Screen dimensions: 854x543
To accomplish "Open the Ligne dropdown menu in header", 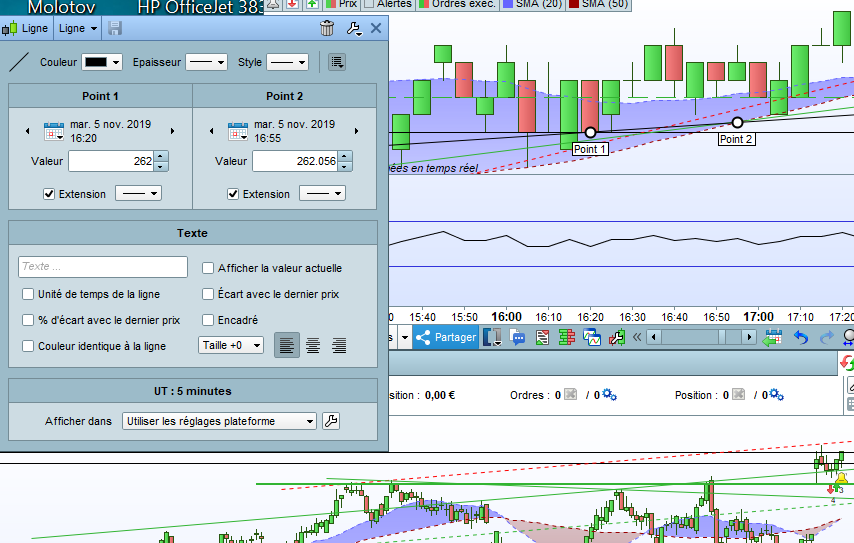I will [x=78, y=29].
